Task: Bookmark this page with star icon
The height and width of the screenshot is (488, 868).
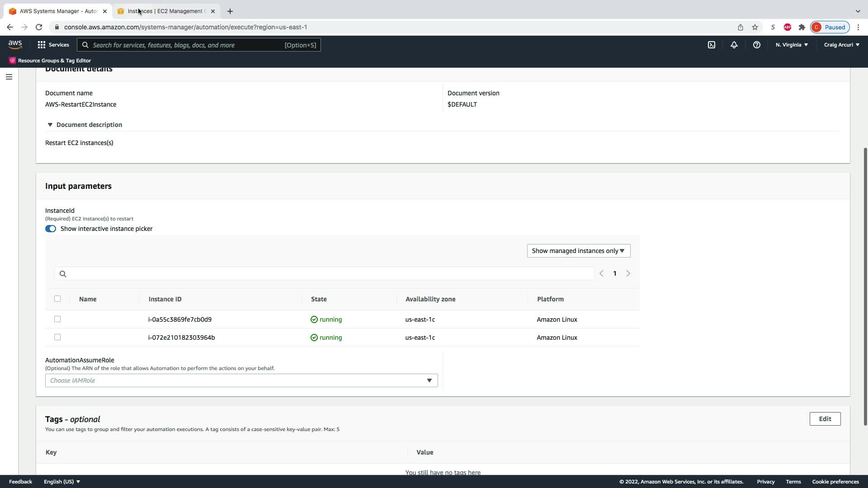Action: tap(755, 27)
